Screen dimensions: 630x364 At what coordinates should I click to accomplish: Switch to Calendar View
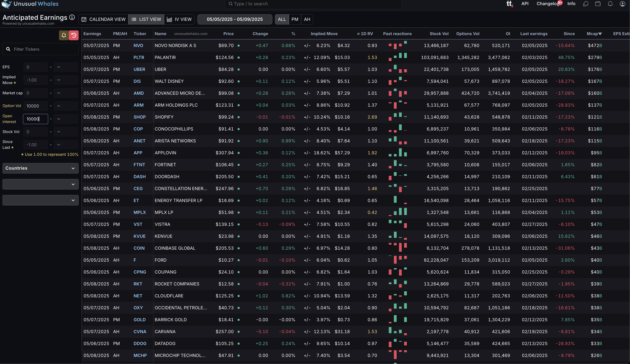(x=104, y=19)
